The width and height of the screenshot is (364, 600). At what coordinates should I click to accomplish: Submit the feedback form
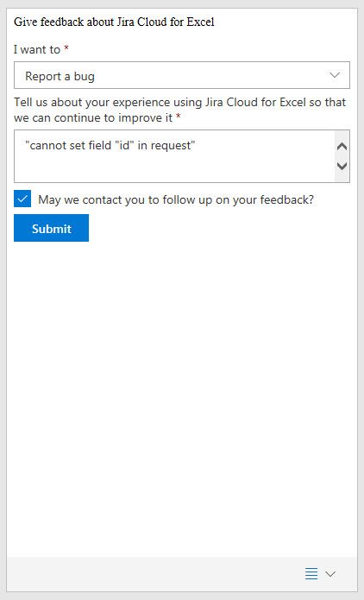[51, 228]
